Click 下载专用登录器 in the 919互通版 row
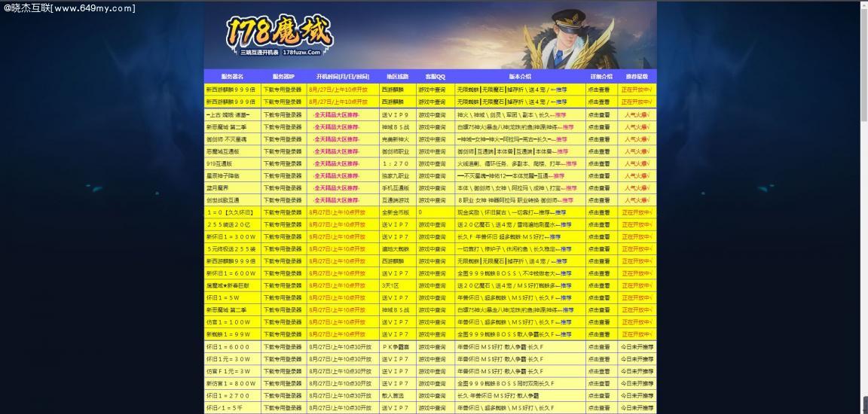The height and width of the screenshot is (414, 868). (283, 163)
